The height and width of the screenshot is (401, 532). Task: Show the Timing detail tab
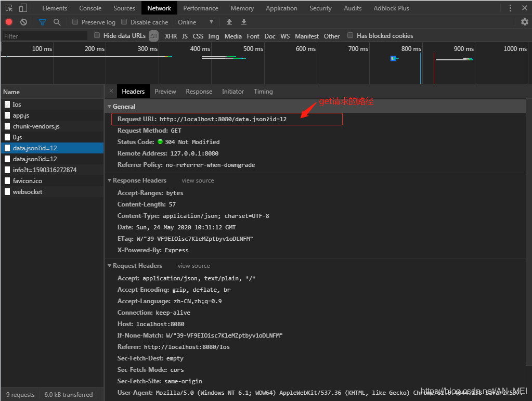263,91
